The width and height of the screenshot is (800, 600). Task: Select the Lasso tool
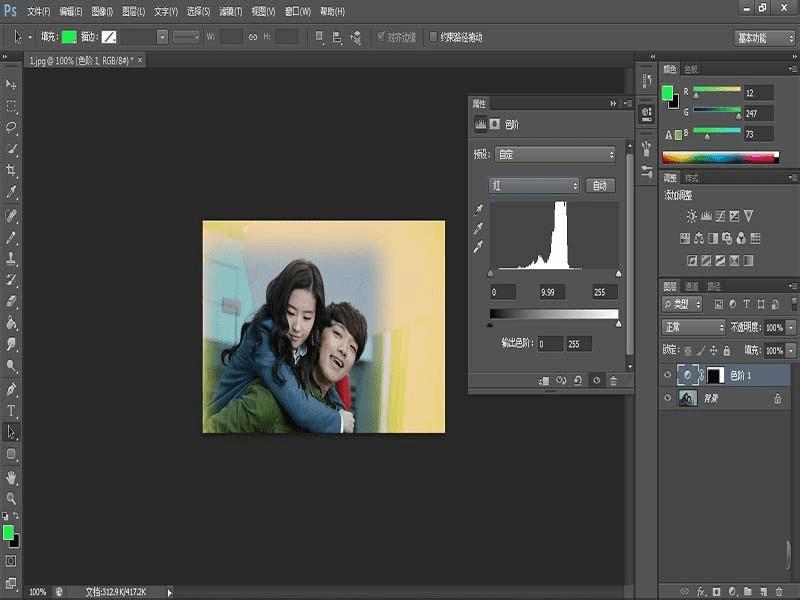click(12, 127)
